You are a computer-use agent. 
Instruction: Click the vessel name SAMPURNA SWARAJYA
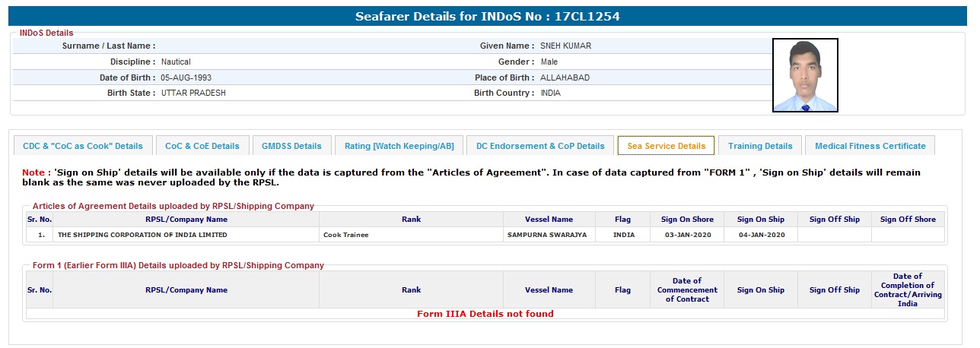547,235
